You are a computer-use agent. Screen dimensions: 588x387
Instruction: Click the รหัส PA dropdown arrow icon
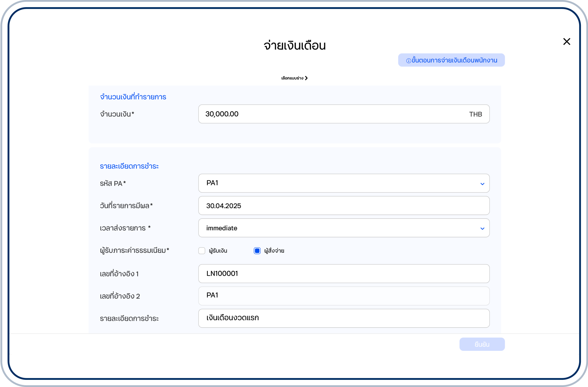[482, 184]
